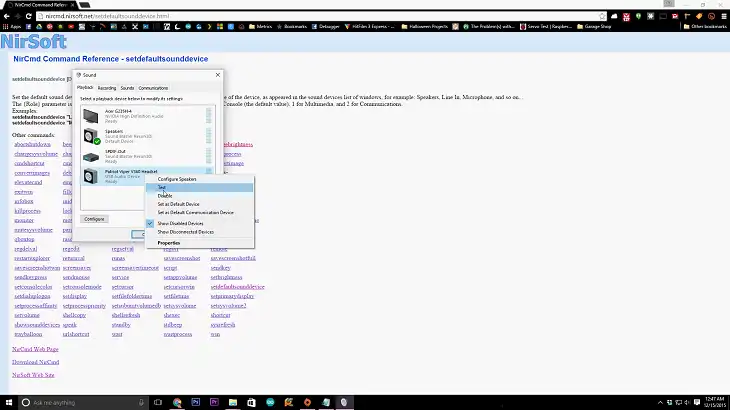The width and height of the screenshot is (730, 410).
Task: Click the orange tag extension icon
Action: point(699,16)
